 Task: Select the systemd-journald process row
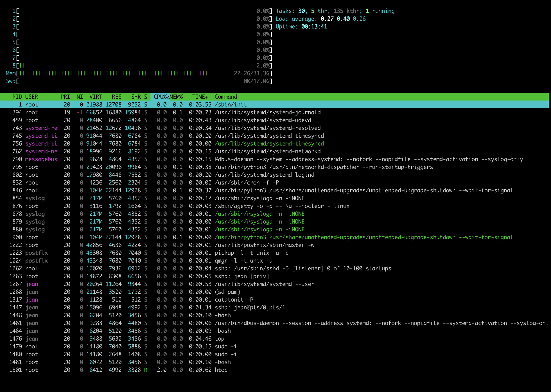click(x=274, y=112)
